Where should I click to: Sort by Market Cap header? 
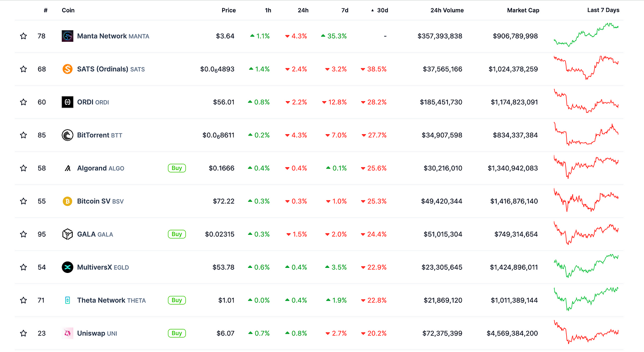[523, 10]
